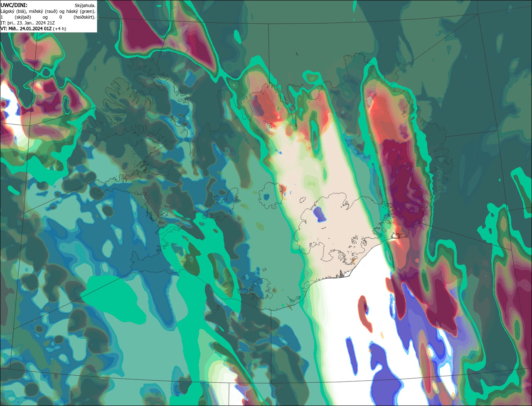Viewport: 532px width, 406px height.
Task: Click the "IT: þri.. 23. Jan.. 2024 21Z" line
Action: [x=27, y=23]
